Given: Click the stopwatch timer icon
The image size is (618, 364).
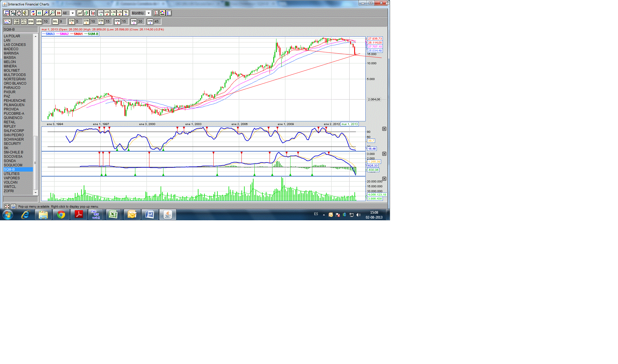Looking at the screenshot, I should pos(19,13).
